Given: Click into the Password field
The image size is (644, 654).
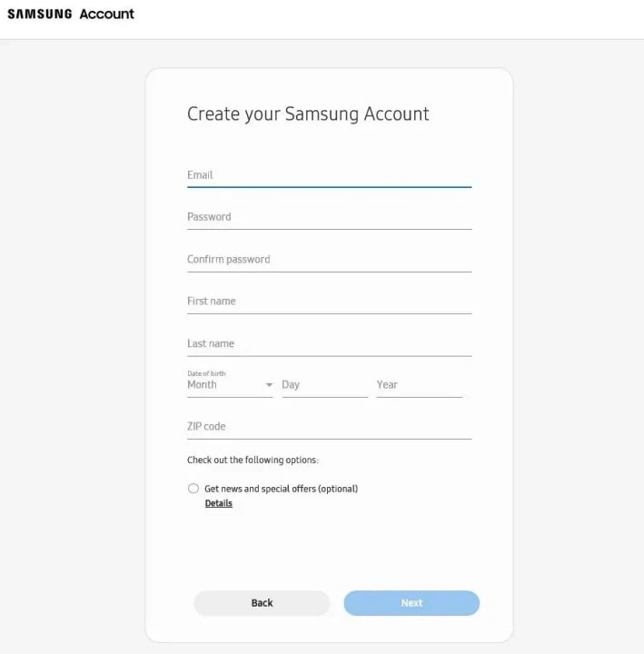Looking at the screenshot, I should coord(329,217).
